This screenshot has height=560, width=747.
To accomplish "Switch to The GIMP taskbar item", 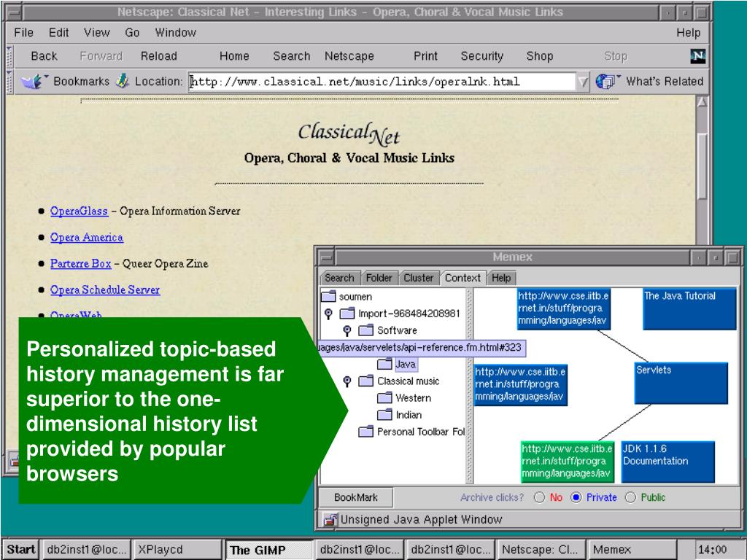I will [268, 550].
